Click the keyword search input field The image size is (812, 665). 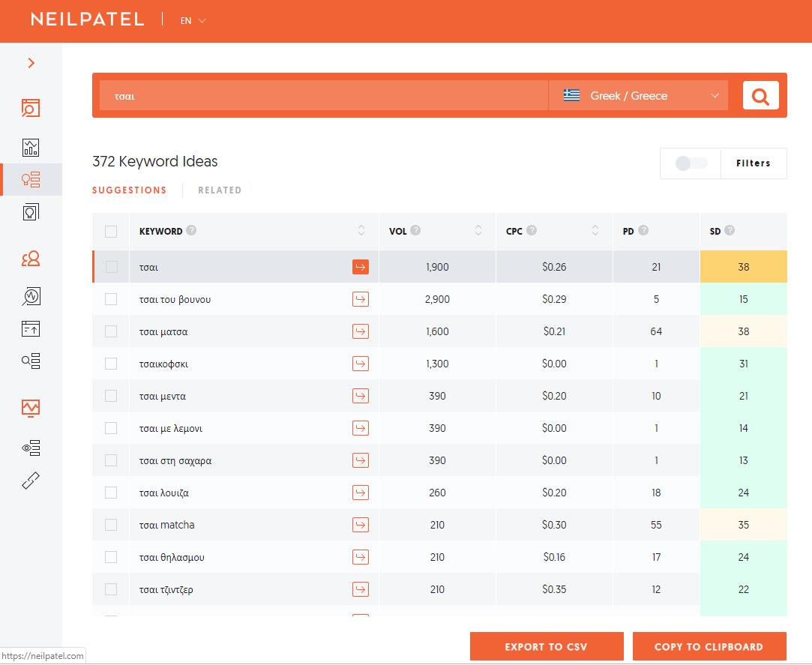coord(322,96)
